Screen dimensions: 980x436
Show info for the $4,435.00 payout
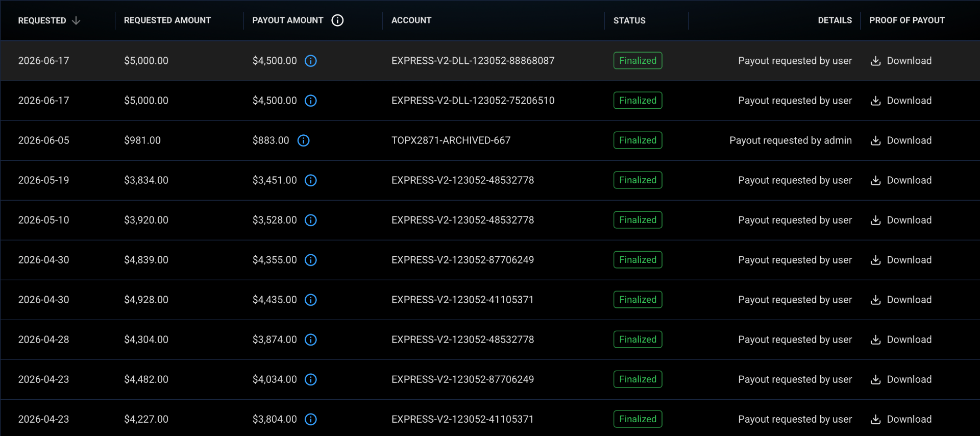click(311, 300)
